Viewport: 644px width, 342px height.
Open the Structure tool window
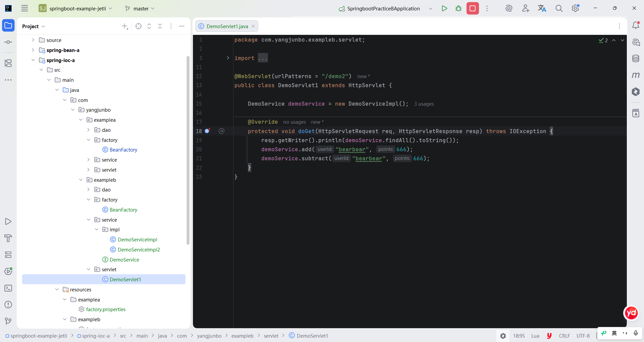pyautogui.click(x=8, y=63)
